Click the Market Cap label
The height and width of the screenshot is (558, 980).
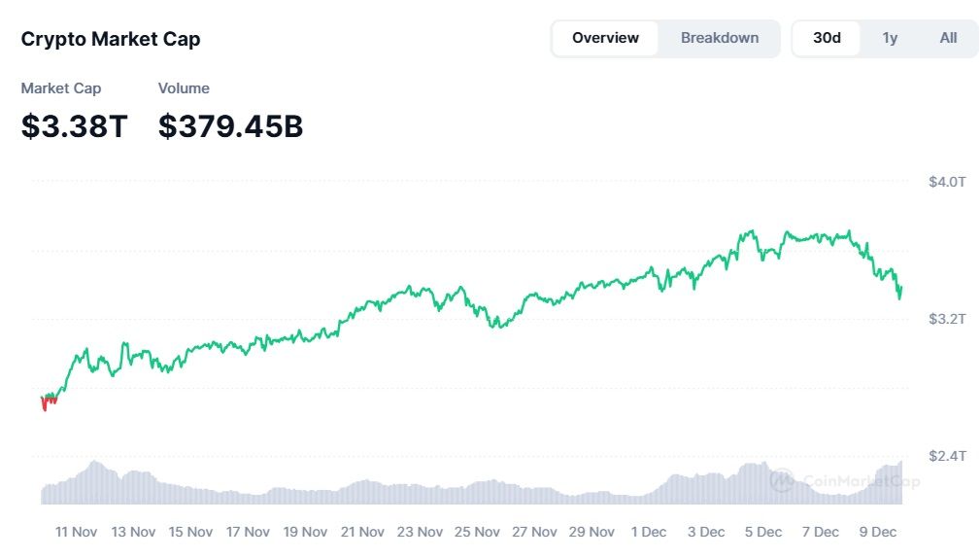61,88
